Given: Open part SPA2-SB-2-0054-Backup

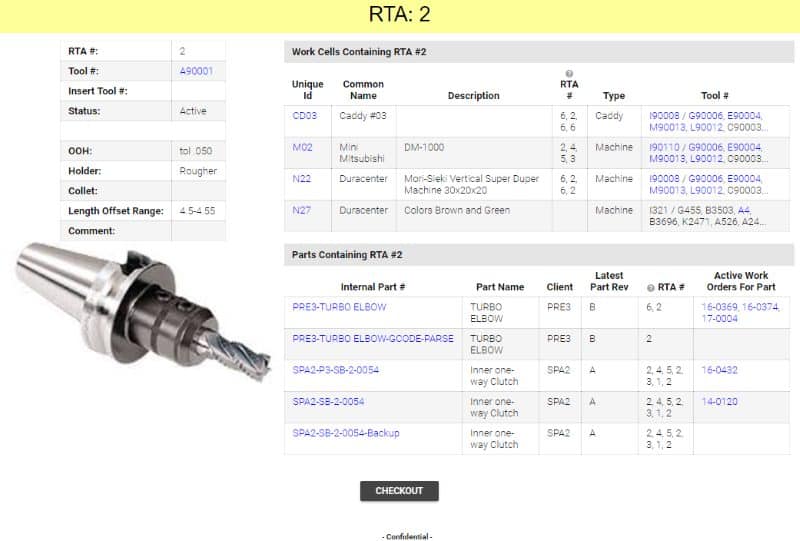Looking at the screenshot, I should [346, 433].
